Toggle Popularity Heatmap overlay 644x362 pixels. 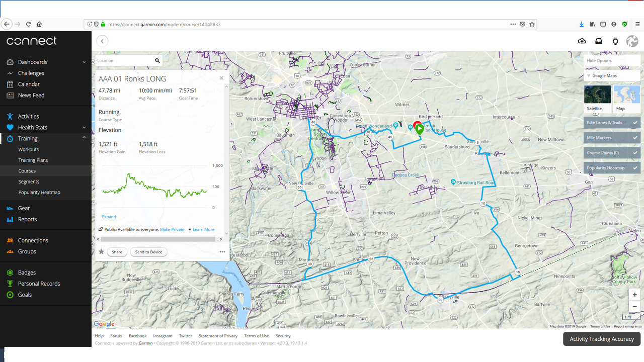pyautogui.click(x=612, y=168)
